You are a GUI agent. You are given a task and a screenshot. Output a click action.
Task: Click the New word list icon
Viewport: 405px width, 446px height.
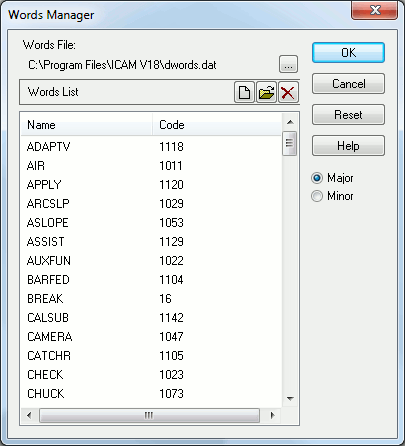click(x=244, y=92)
